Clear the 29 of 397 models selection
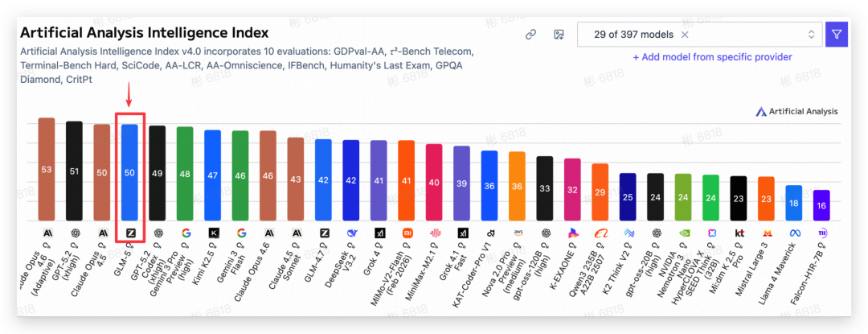Viewport: 868px width, 334px height. pyautogui.click(x=685, y=35)
